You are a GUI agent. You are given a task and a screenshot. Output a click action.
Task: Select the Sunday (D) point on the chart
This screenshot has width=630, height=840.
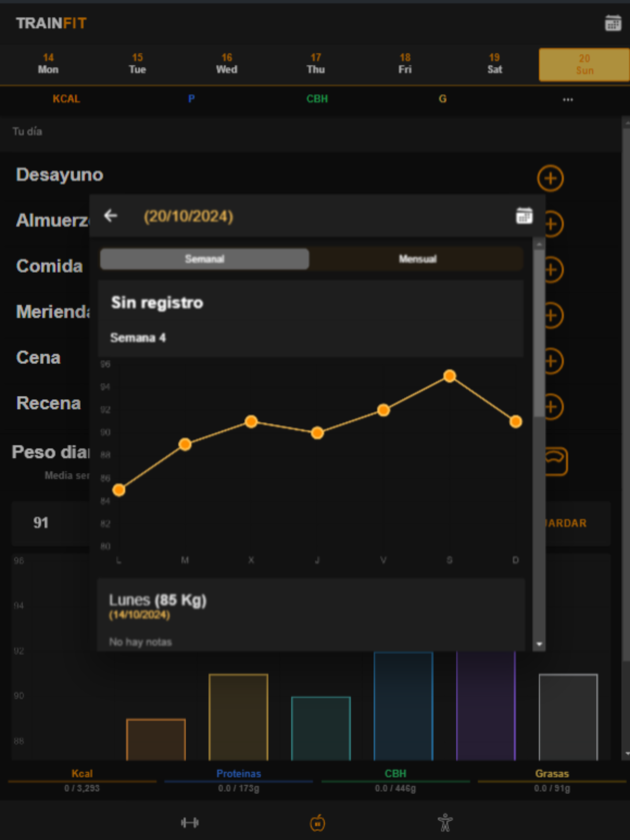515,422
